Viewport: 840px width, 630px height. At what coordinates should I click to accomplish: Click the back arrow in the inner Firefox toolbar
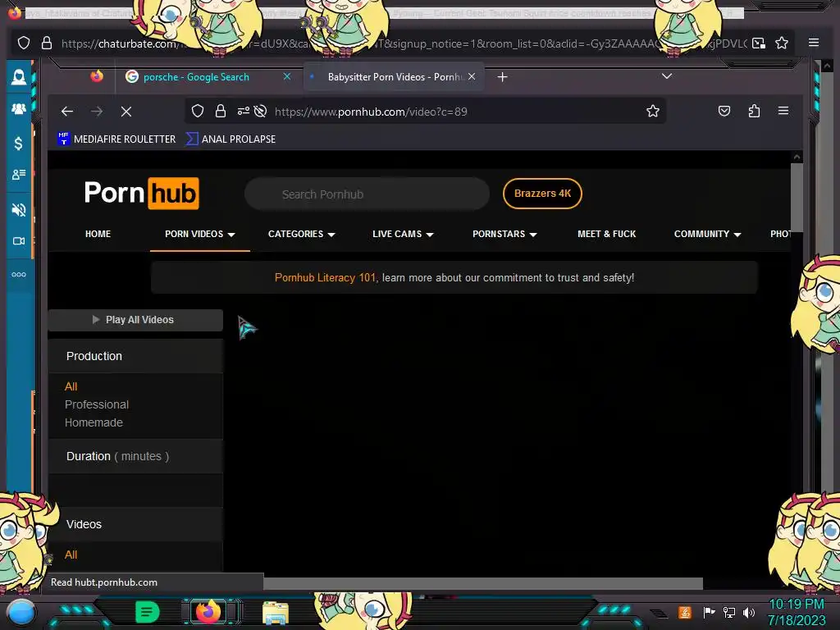point(67,112)
